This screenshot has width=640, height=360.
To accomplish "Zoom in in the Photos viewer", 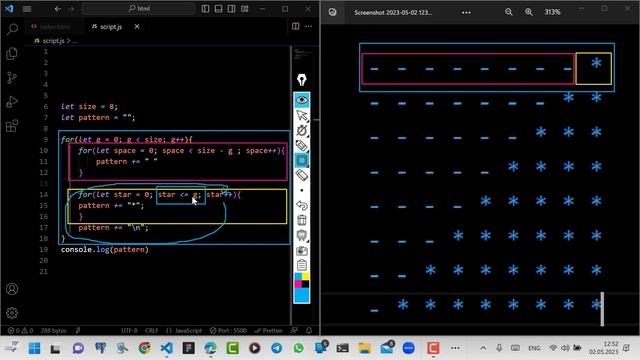I will [x=529, y=12].
